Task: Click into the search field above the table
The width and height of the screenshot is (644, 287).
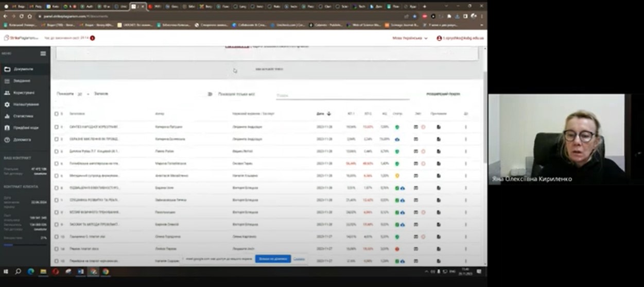Action: tap(342, 95)
